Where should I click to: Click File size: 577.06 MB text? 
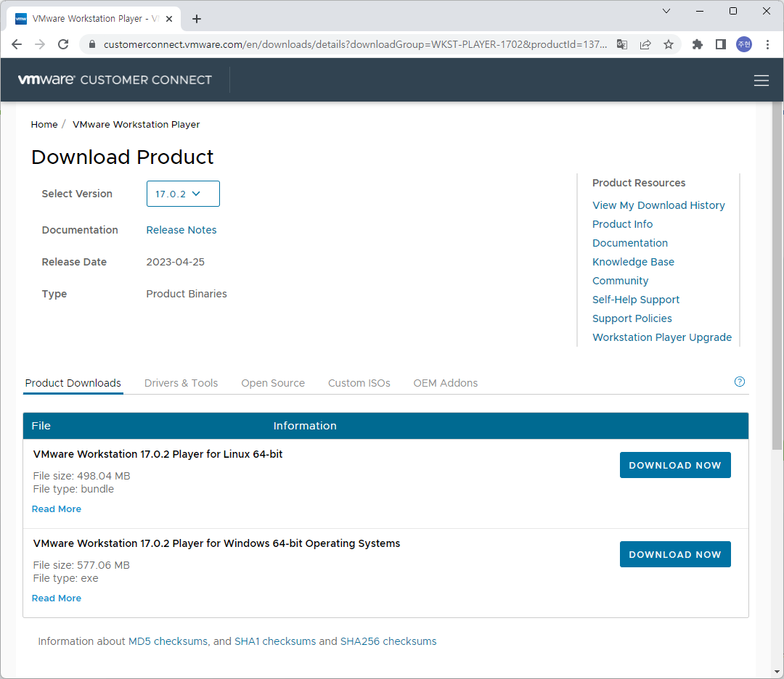coord(81,566)
